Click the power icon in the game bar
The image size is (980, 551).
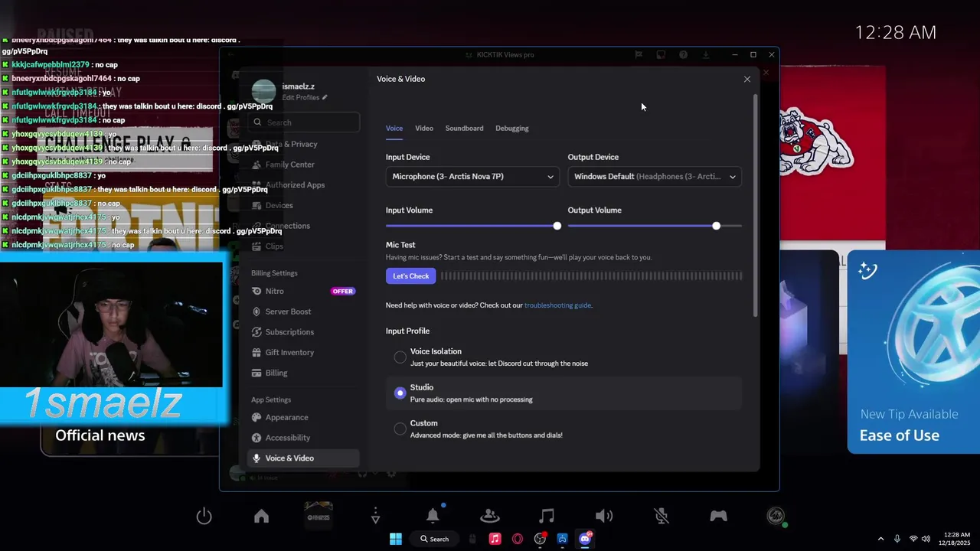tap(204, 517)
